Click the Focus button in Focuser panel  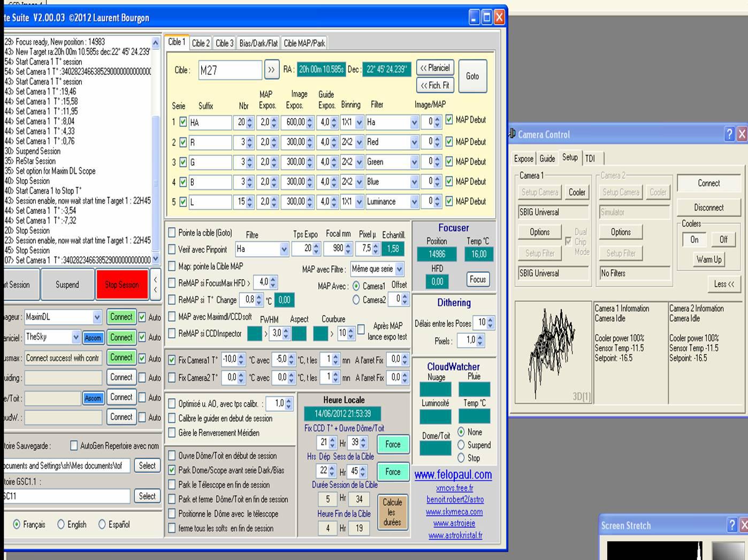pyautogui.click(x=478, y=279)
